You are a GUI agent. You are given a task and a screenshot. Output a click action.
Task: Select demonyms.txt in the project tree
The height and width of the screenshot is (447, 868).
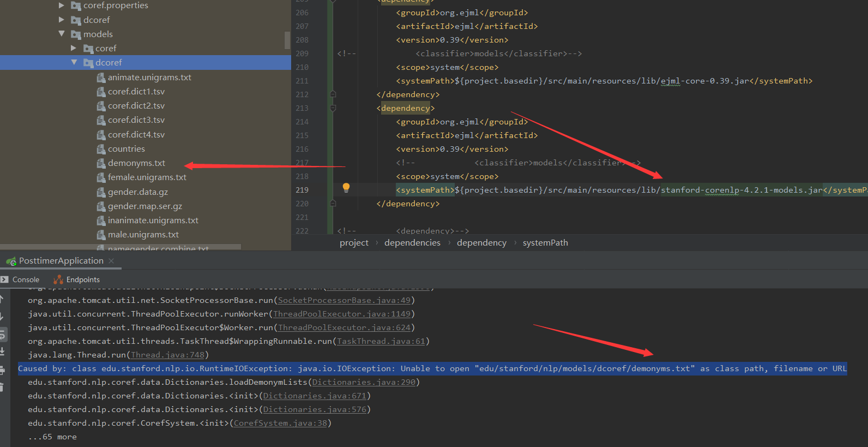pos(136,163)
